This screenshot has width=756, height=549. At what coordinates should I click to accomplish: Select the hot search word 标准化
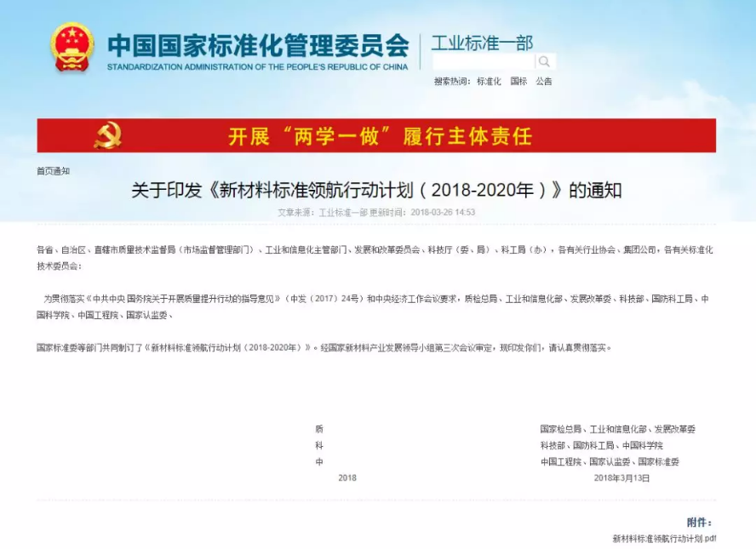[489, 82]
